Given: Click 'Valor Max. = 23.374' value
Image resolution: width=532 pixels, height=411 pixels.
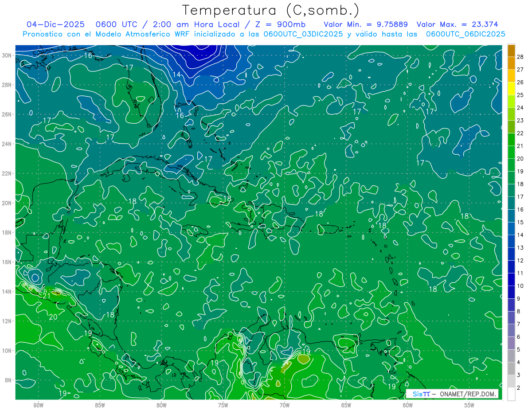Looking at the screenshot, I should tap(458, 24).
